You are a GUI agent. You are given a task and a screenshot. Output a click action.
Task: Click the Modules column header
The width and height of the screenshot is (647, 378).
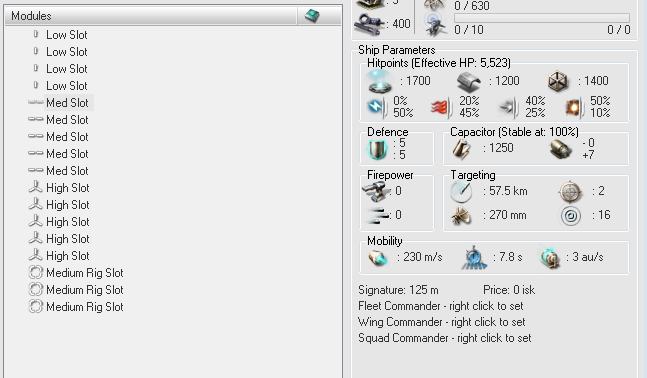click(x=151, y=16)
